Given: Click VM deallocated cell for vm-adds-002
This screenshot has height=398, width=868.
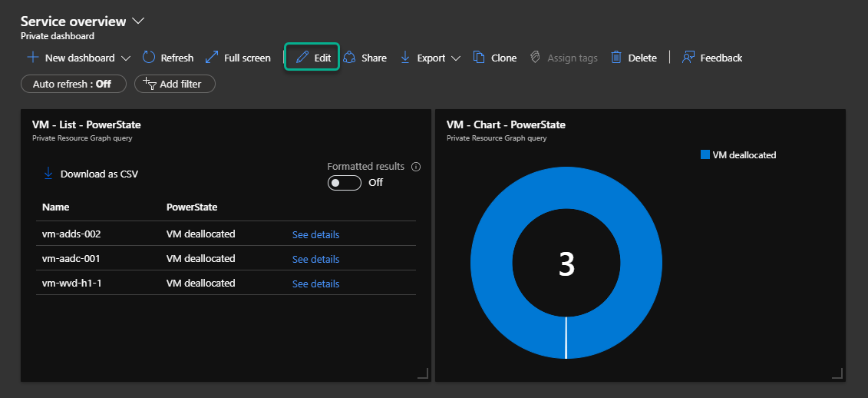Looking at the screenshot, I should [201, 234].
